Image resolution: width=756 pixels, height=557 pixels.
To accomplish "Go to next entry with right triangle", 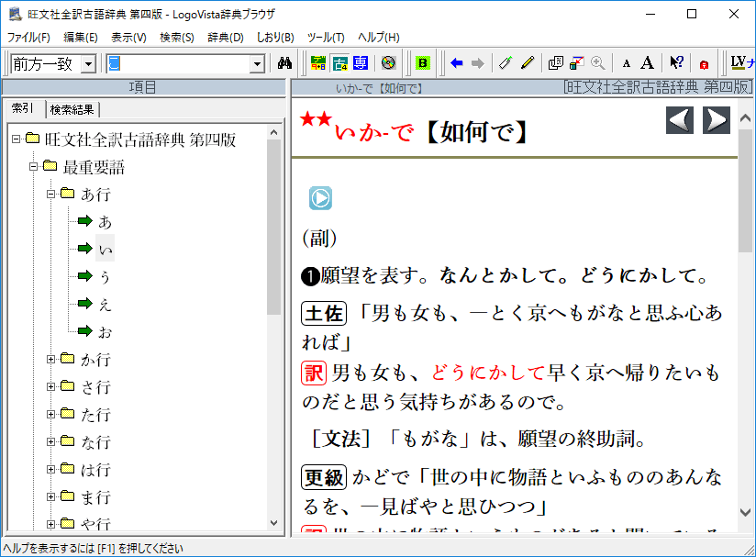I will click(x=717, y=120).
